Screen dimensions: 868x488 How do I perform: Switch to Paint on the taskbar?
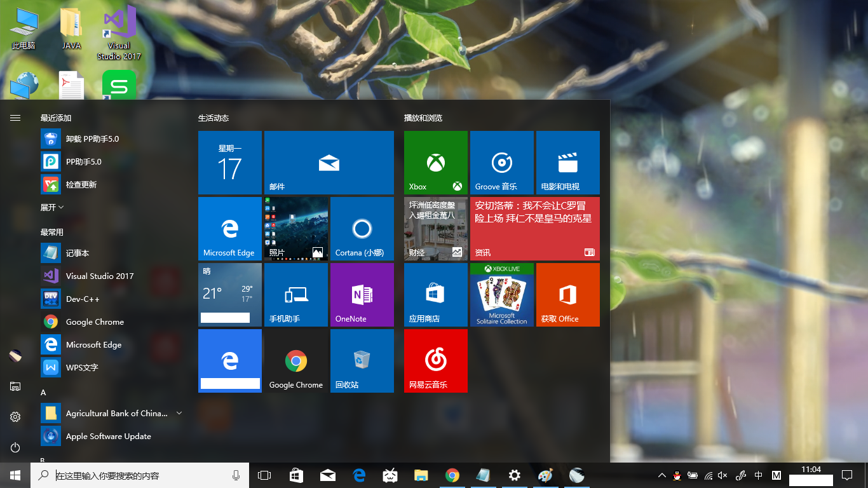pyautogui.click(x=546, y=475)
